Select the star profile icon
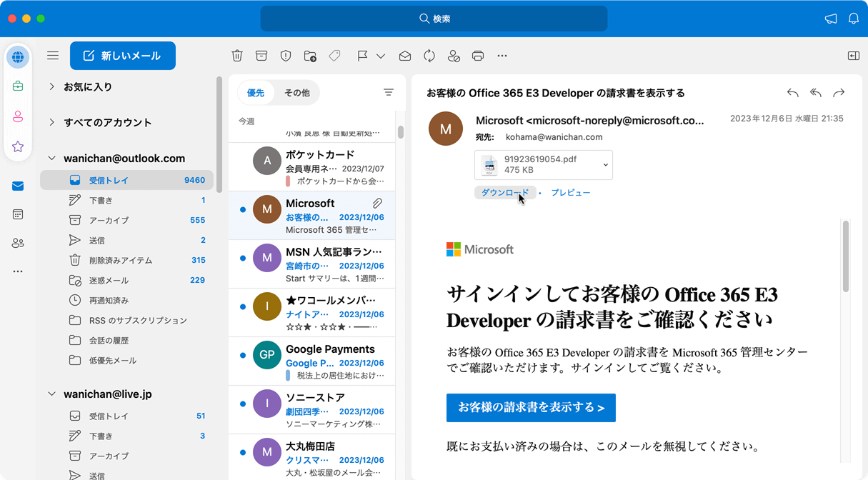The width and height of the screenshot is (868, 480). 18,146
